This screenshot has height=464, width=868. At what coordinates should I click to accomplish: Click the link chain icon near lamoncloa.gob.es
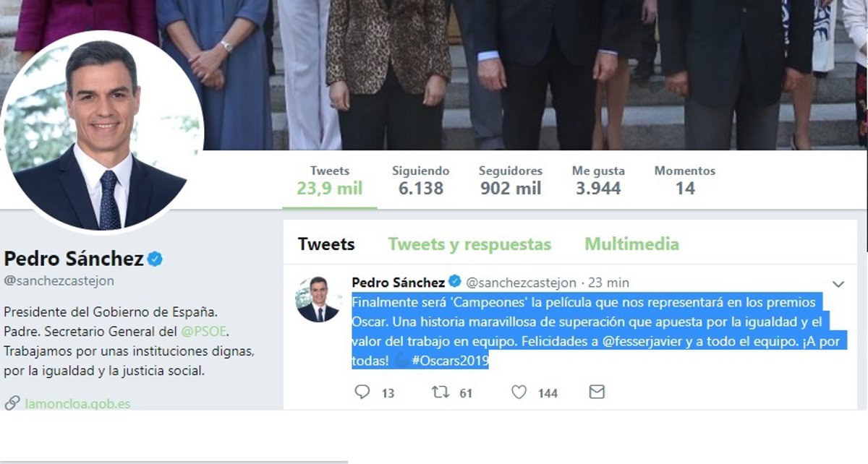click(x=12, y=403)
